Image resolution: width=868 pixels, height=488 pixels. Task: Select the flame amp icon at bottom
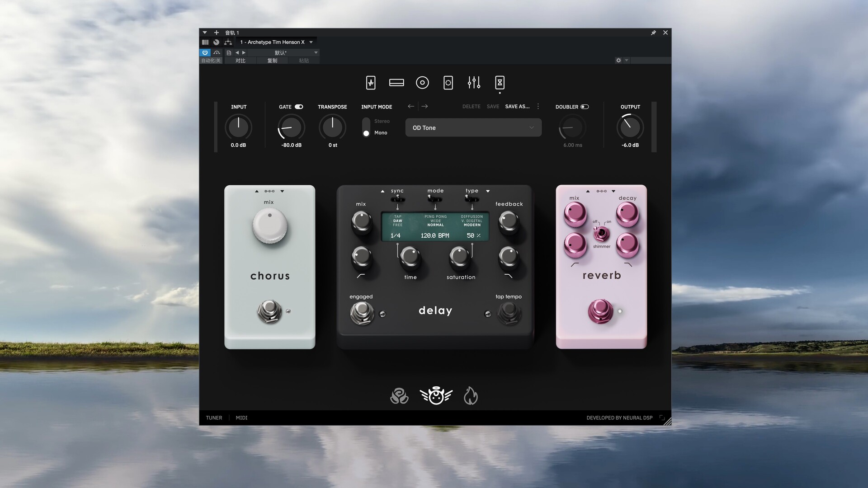(471, 396)
